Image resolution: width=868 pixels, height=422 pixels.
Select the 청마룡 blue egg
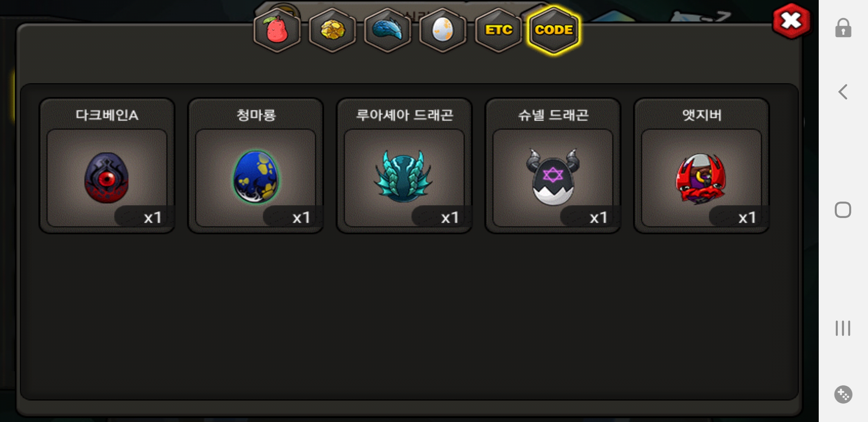click(x=256, y=178)
